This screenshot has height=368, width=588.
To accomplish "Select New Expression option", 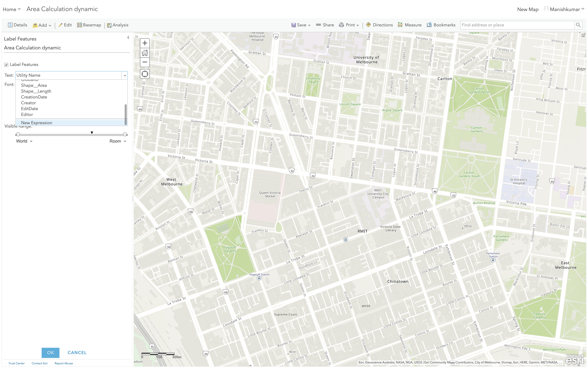I will pos(70,123).
